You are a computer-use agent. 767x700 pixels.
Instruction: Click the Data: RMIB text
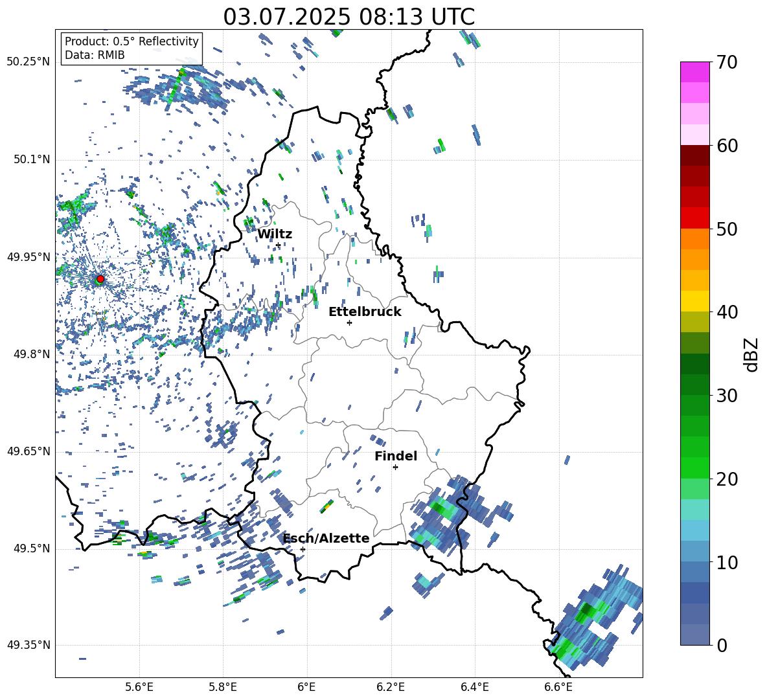(95, 55)
